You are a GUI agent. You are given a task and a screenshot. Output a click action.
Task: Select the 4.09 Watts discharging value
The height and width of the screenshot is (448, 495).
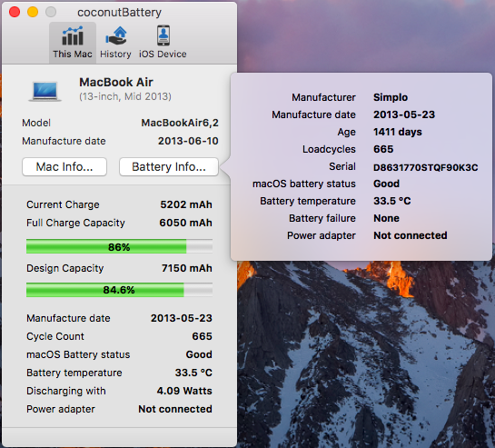184,391
